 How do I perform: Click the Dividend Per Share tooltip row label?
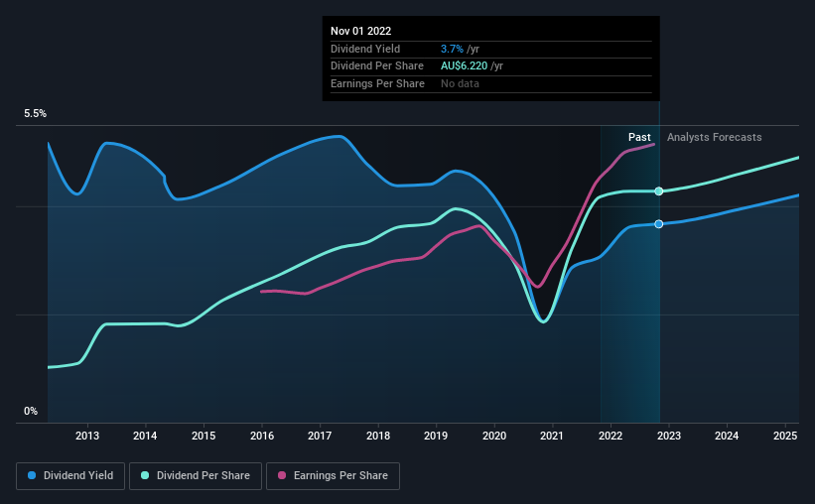click(x=377, y=66)
